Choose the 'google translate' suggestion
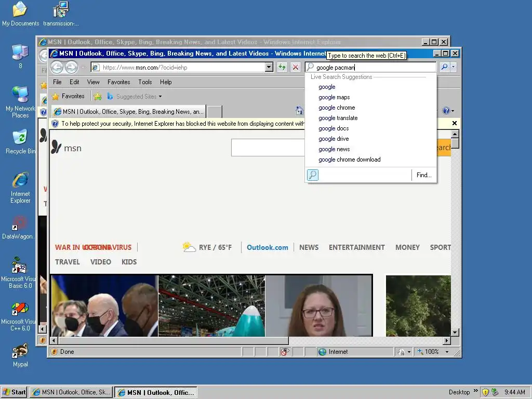The width and height of the screenshot is (532, 399). (338, 118)
